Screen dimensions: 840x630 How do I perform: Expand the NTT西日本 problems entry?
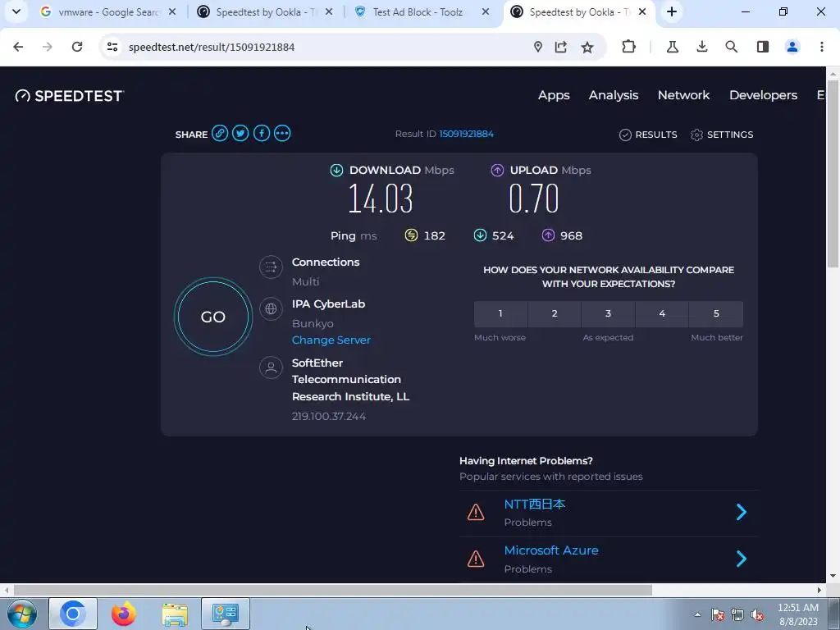742,512
